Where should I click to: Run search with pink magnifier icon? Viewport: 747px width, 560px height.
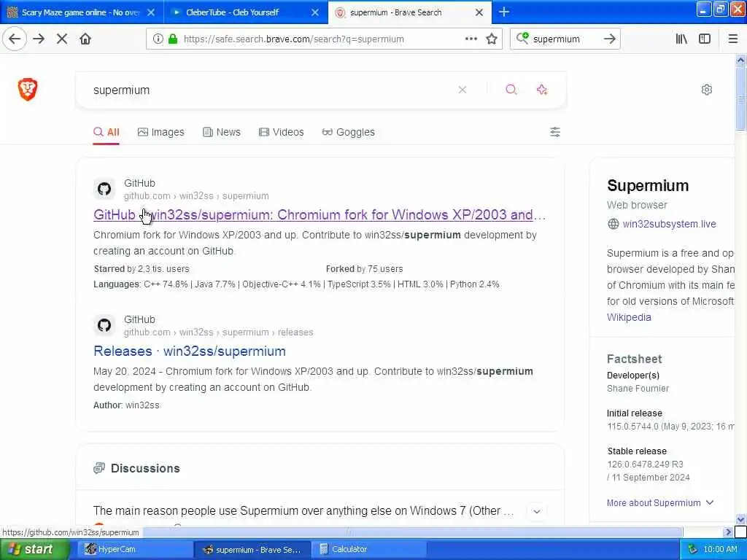tap(511, 90)
